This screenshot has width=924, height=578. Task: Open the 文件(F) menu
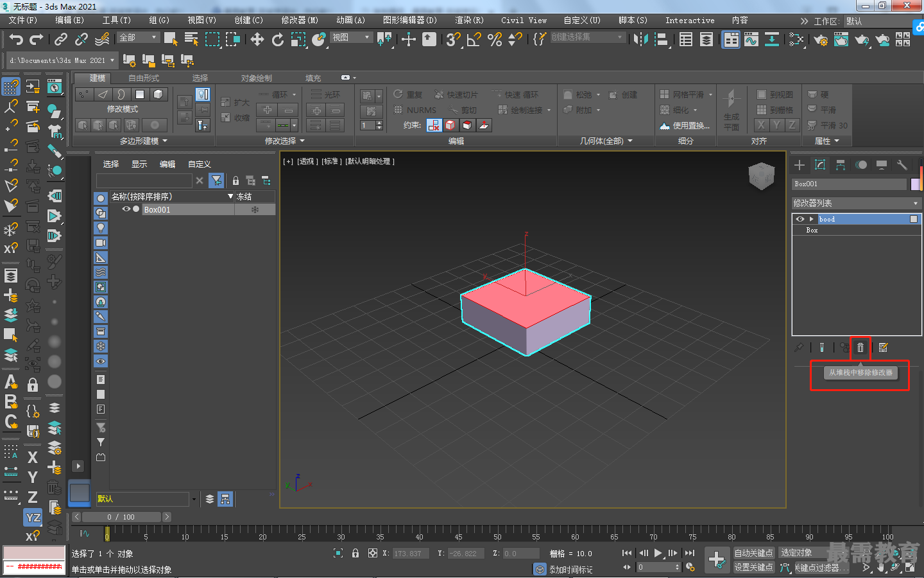pyautogui.click(x=23, y=21)
